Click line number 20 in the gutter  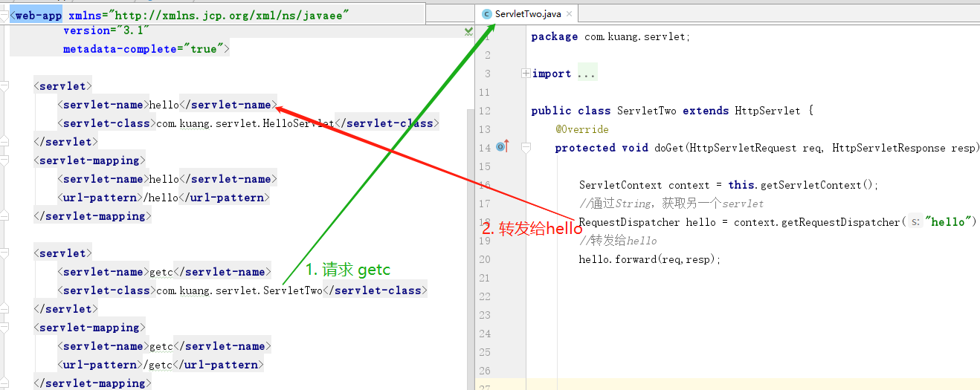(486, 259)
